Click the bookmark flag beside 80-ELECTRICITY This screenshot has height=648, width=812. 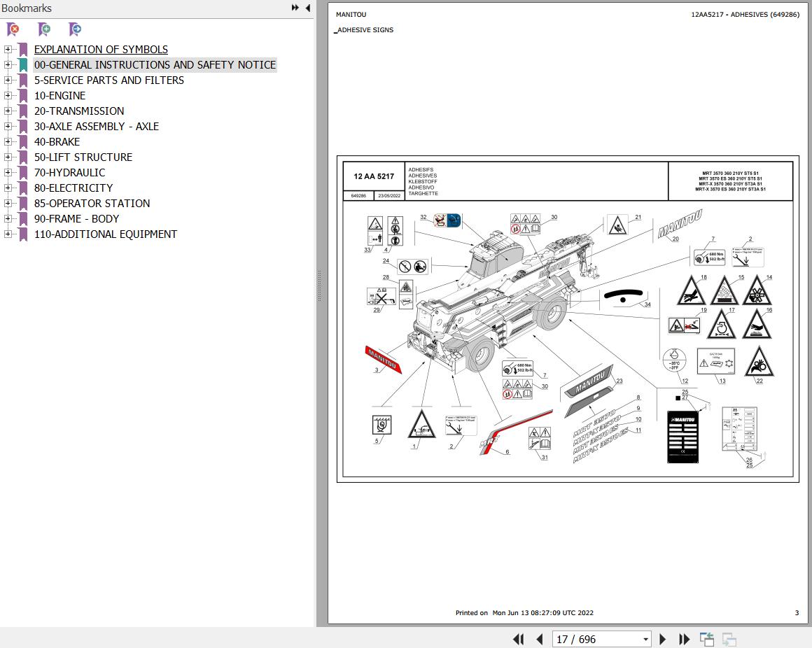tap(23, 188)
